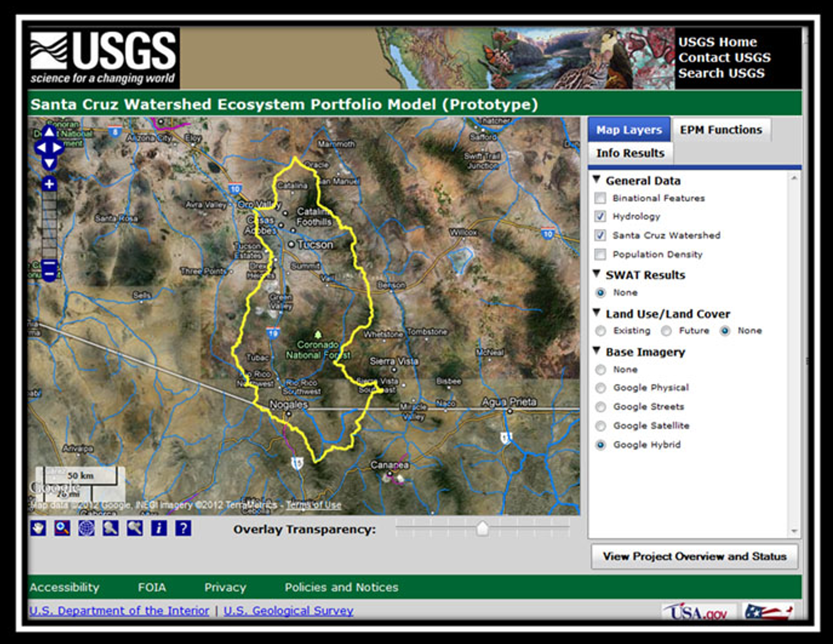833x644 pixels.
Task: Click the map zoom-in plus button
Action: 49,184
